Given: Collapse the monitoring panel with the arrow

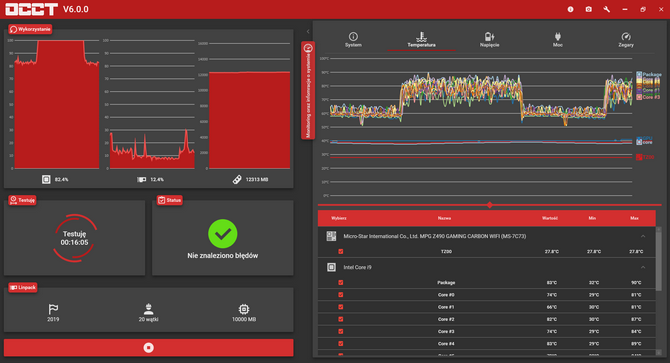Looking at the screenshot, I should point(308,31).
